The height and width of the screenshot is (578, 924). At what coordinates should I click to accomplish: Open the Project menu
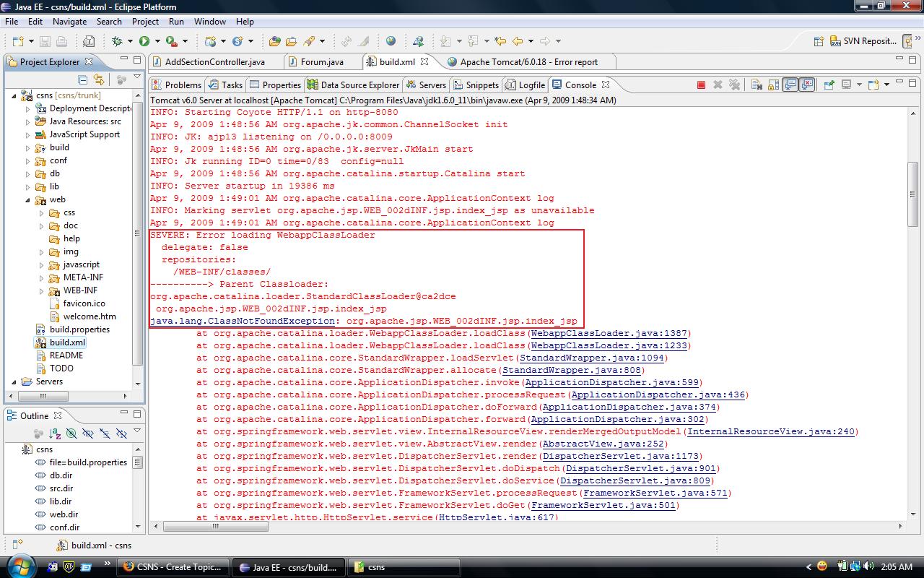pyautogui.click(x=145, y=22)
